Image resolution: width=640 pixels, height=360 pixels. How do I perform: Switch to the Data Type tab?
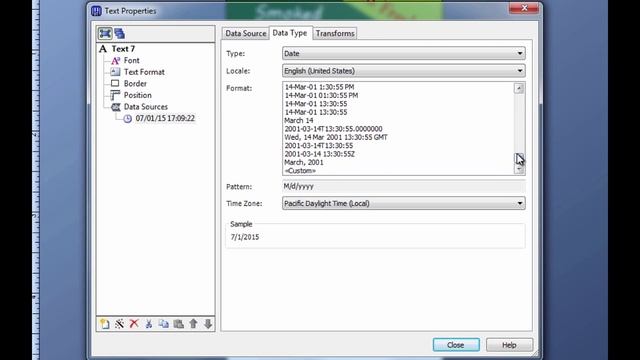pos(290,33)
